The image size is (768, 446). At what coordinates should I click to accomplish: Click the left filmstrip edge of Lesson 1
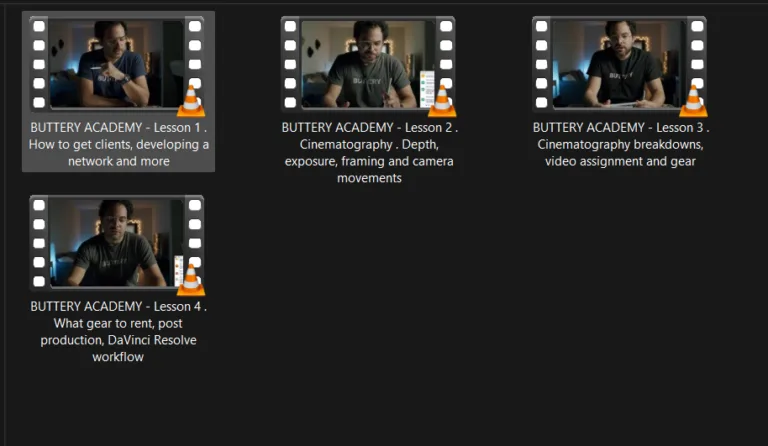click(x=39, y=64)
